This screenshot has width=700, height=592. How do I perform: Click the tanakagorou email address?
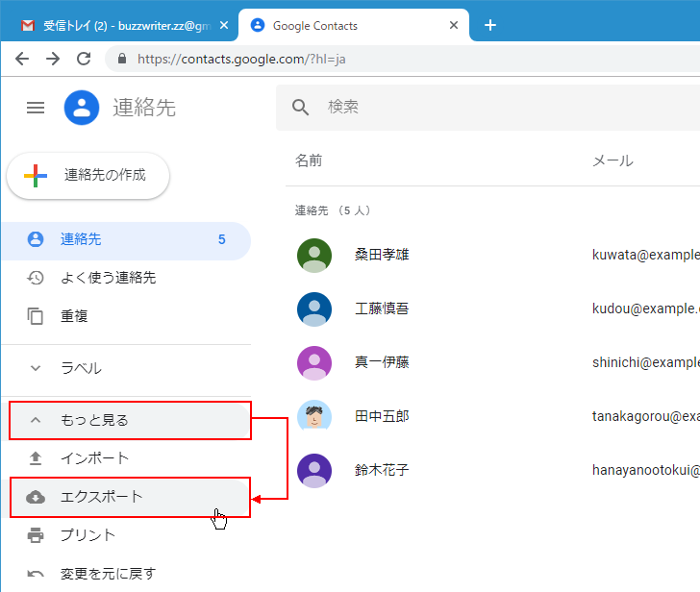(646, 416)
